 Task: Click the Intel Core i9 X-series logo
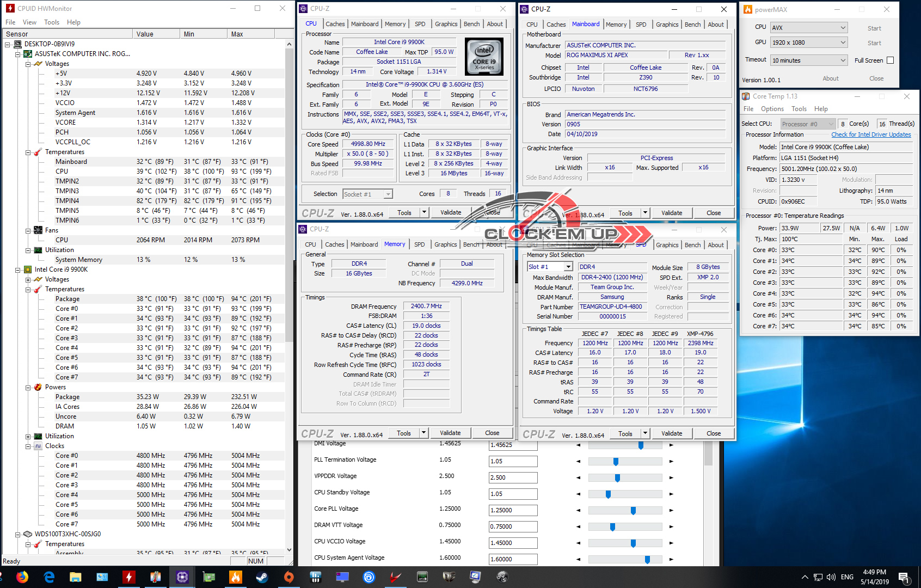[484, 57]
